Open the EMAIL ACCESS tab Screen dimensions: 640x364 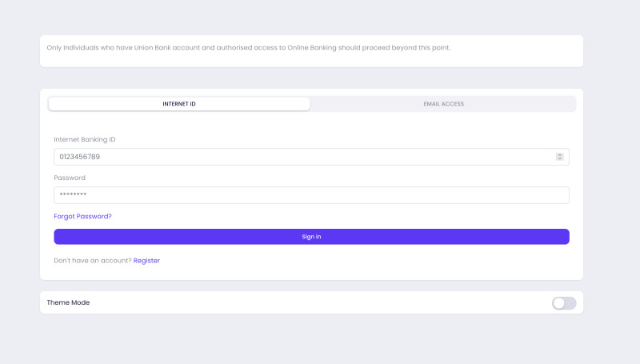click(x=443, y=104)
